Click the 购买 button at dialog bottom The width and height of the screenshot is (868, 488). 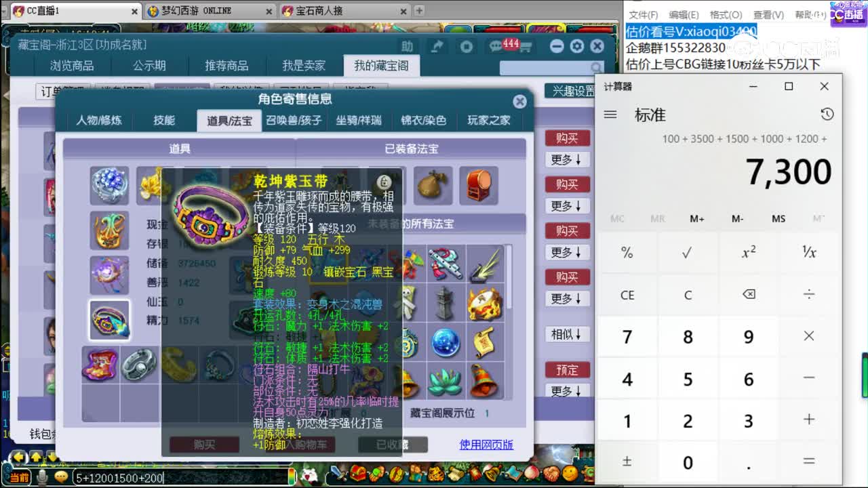tap(203, 445)
